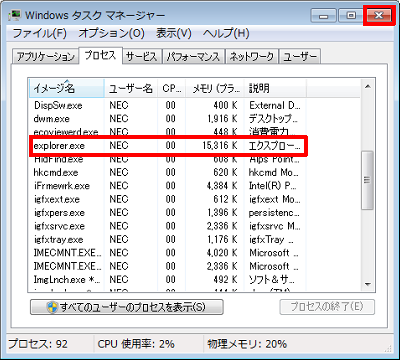
Task: Sort by the ユーザー名 column header
Action: [x=131, y=88]
